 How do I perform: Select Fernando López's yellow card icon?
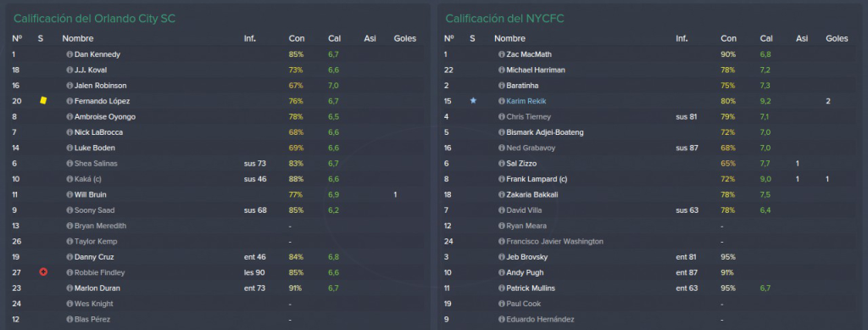pos(43,101)
